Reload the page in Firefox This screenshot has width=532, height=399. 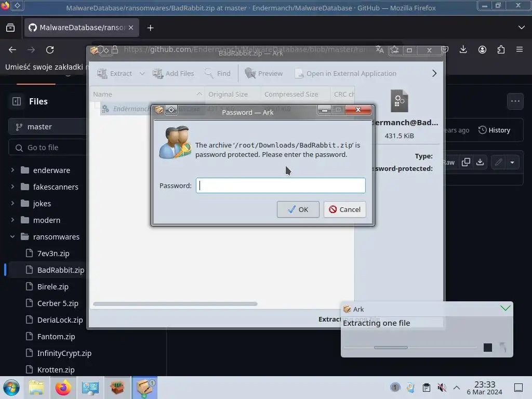click(50, 50)
